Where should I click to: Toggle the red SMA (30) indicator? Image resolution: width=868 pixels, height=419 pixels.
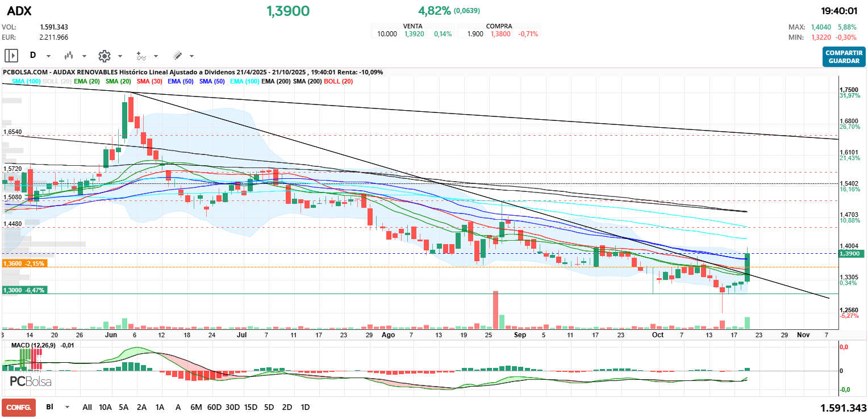(x=149, y=82)
